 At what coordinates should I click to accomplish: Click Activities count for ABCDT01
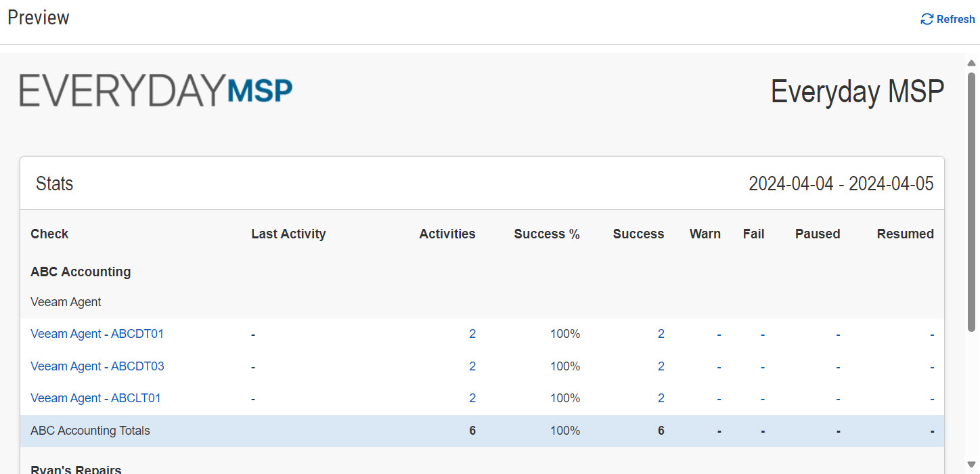click(x=472, y=334)
